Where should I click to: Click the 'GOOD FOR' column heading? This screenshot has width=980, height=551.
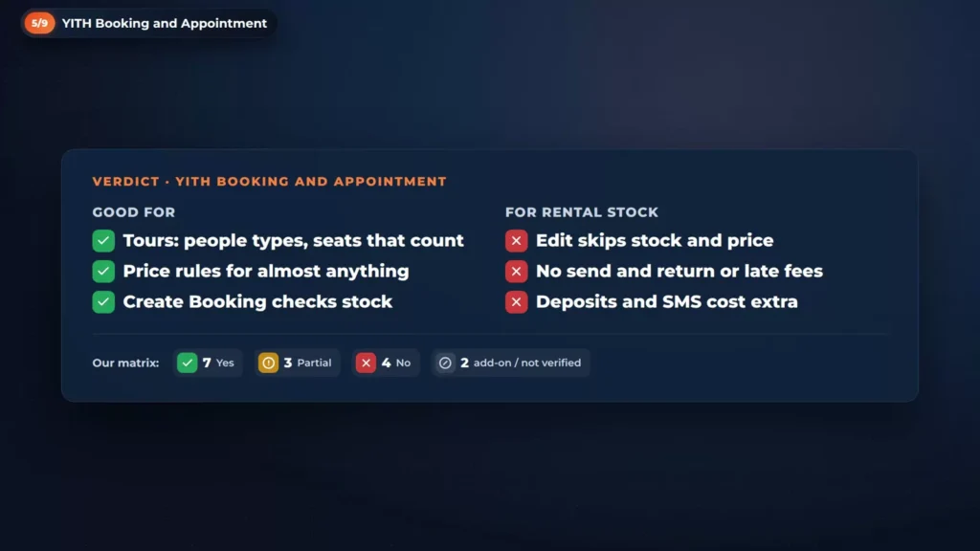[x=134, y=211]
